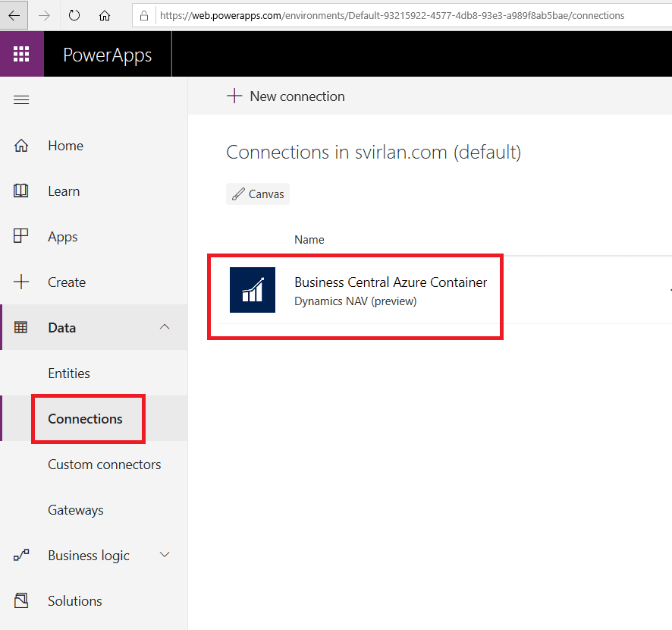672x630 pixels.
Task: Click the Name column header
Action: [x=309, y=239]
